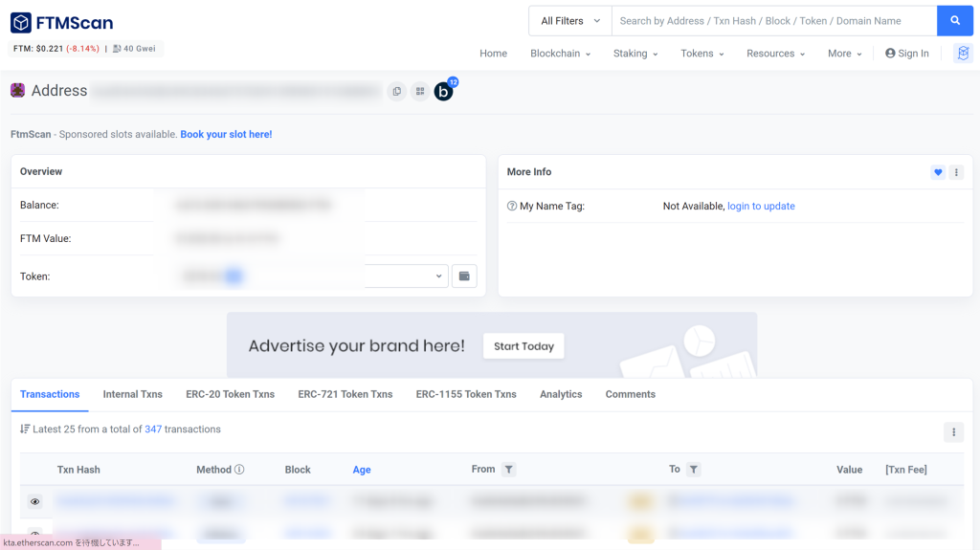Screen dimensions: 980x550
Task: Open the All Filters dropdown
Action: [x=570, y=21]
